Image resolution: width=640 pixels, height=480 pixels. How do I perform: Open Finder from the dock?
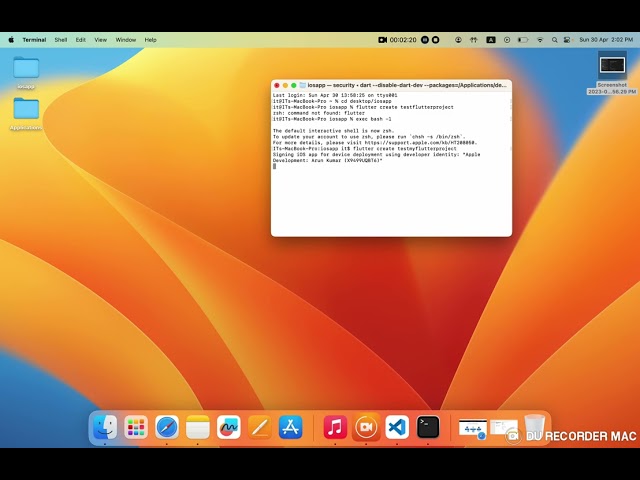coord(105,427)
